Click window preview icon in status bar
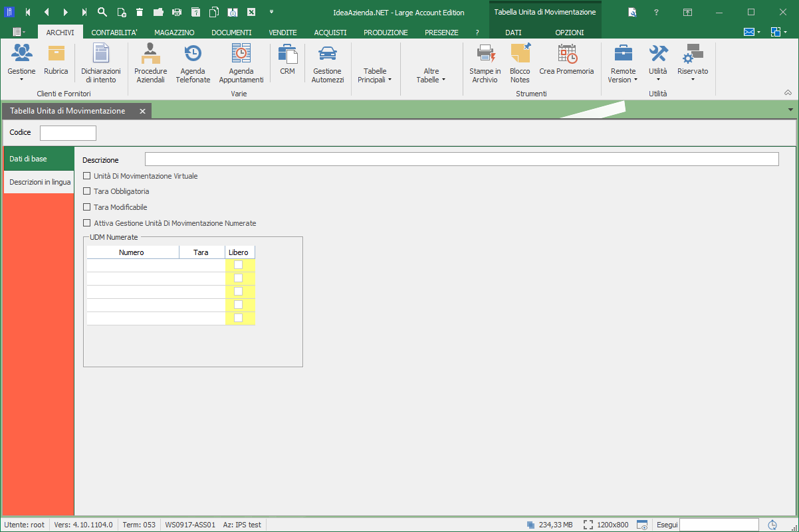Image resolution: width=799 pixels, height=532 pixels. (x=642, y=525)
